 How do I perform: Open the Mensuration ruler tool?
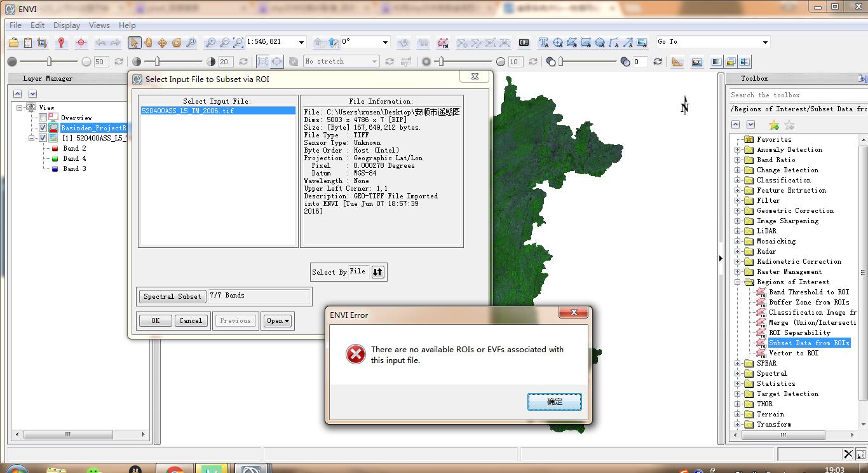[677, 62]
